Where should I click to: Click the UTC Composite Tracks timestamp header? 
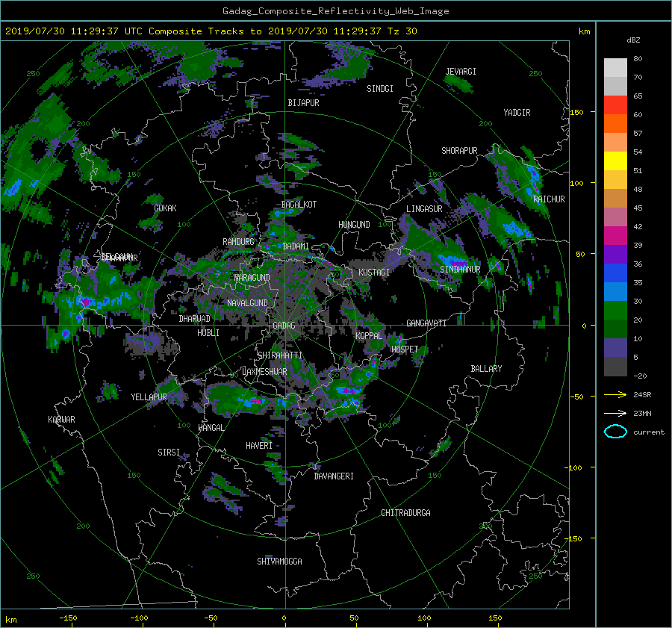click(x=211, y=31)
